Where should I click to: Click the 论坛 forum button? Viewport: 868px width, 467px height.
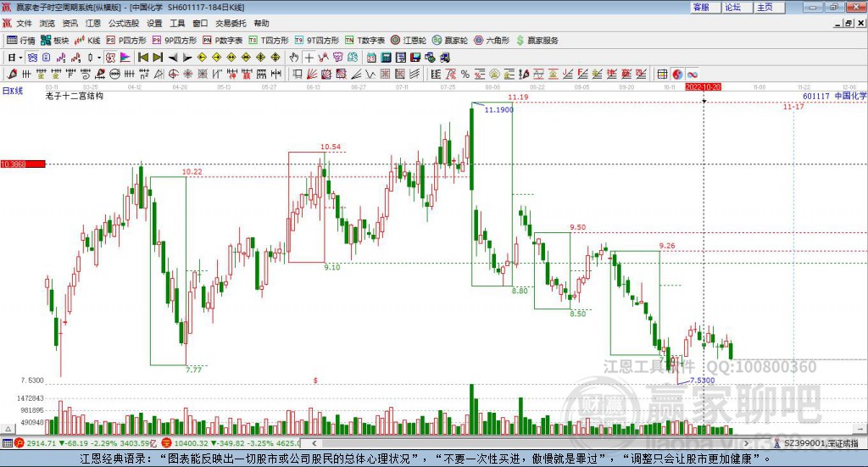[737, 7]
